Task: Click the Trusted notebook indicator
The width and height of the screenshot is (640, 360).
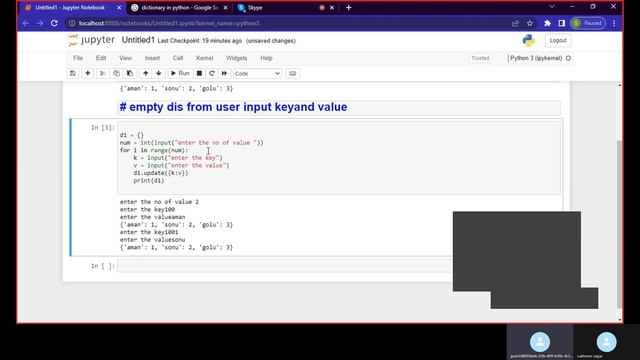Action: tap(480, 58)
